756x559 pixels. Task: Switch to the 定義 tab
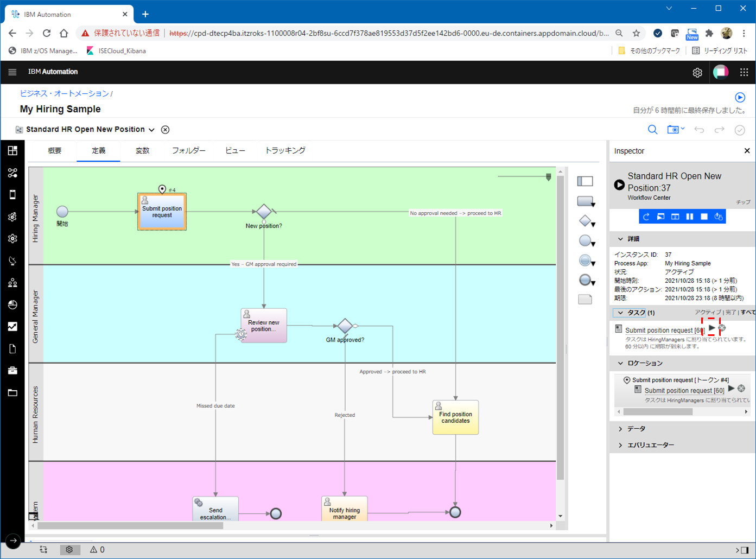pyautogui.click(x=99, y=150)
